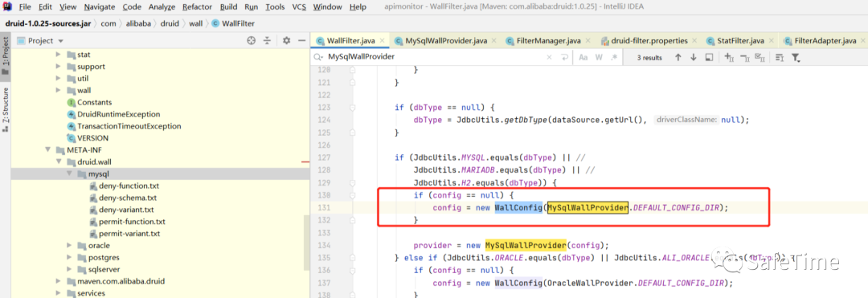Toggle Regex search option
Viewport: 868px width, 298px height.
(x=613, y=57)
